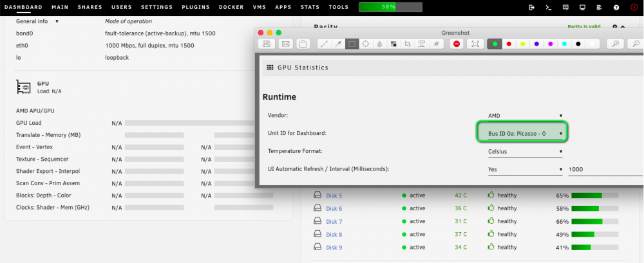Select the arrow drawing tool in Greenshot

338,44
